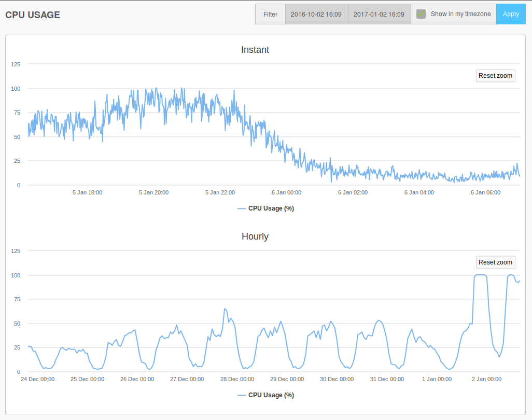Screen dimensions: 532x420
Task: Click the 5 Jan 20:00 axis label
Action: click(153, 192)
